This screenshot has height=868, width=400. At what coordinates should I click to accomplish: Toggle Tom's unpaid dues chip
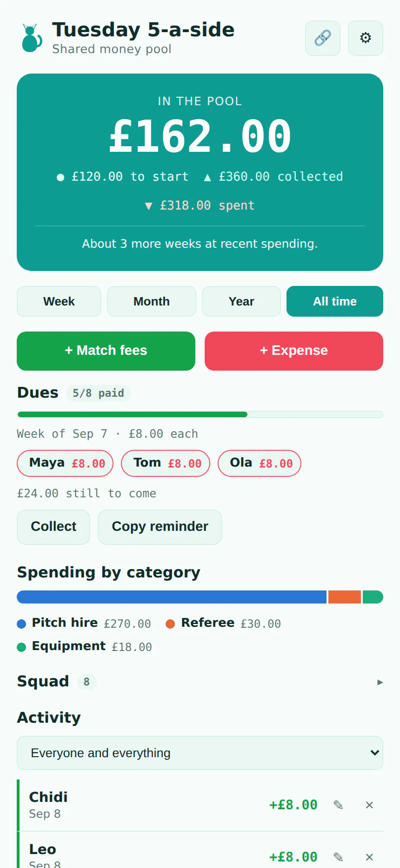[x=166, y=463]
